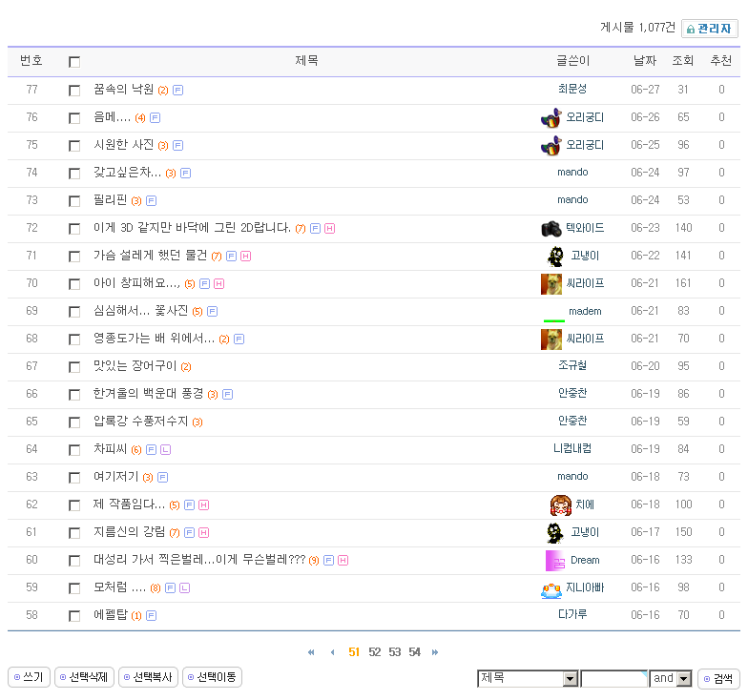Click the H icon on post 72
This screenshot has width=748, height=700.
click(330, 229)
